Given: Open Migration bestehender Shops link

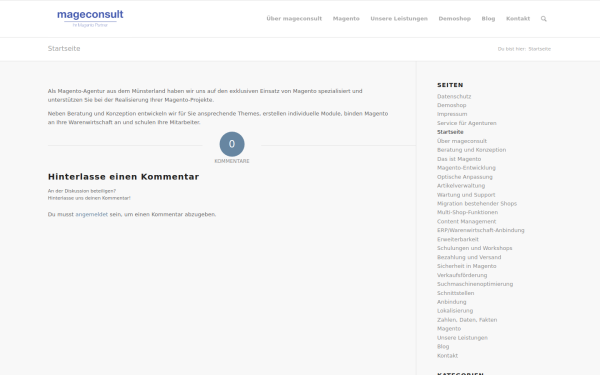Looking at the screenshot, I should (x=477, y=204).
